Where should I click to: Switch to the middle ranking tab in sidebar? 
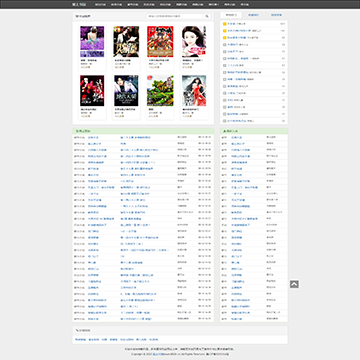click(x=253, y=15)
